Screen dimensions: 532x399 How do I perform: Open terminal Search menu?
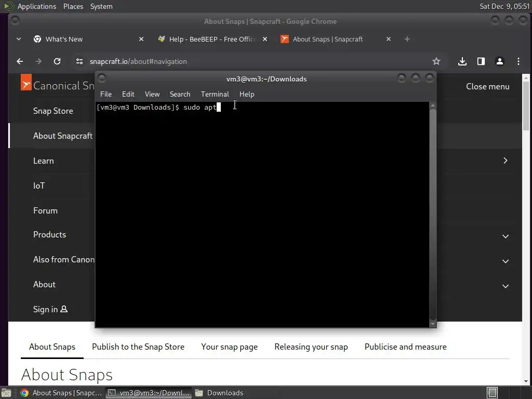pos(180,95)
